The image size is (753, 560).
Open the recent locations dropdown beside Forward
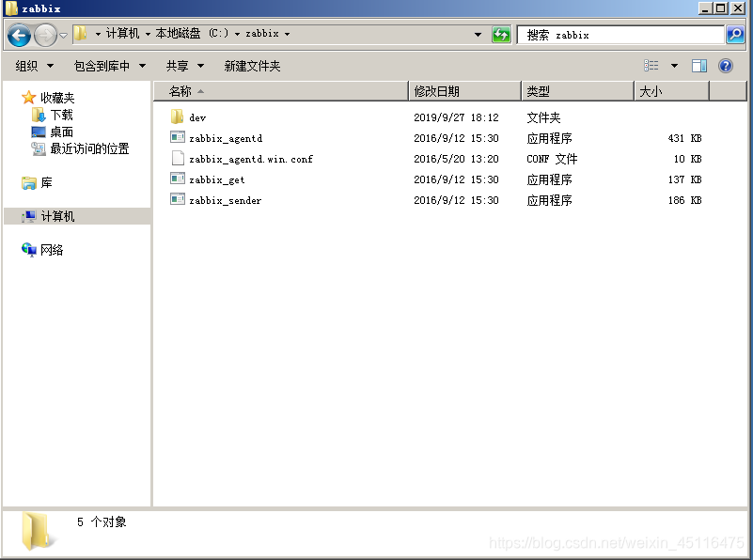click(63, 35)
